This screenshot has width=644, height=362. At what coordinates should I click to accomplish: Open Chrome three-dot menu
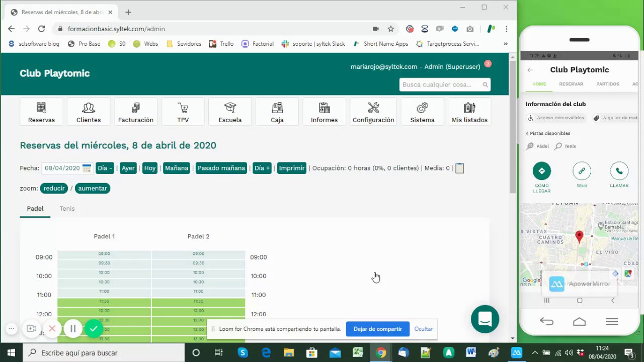point(507,29)
